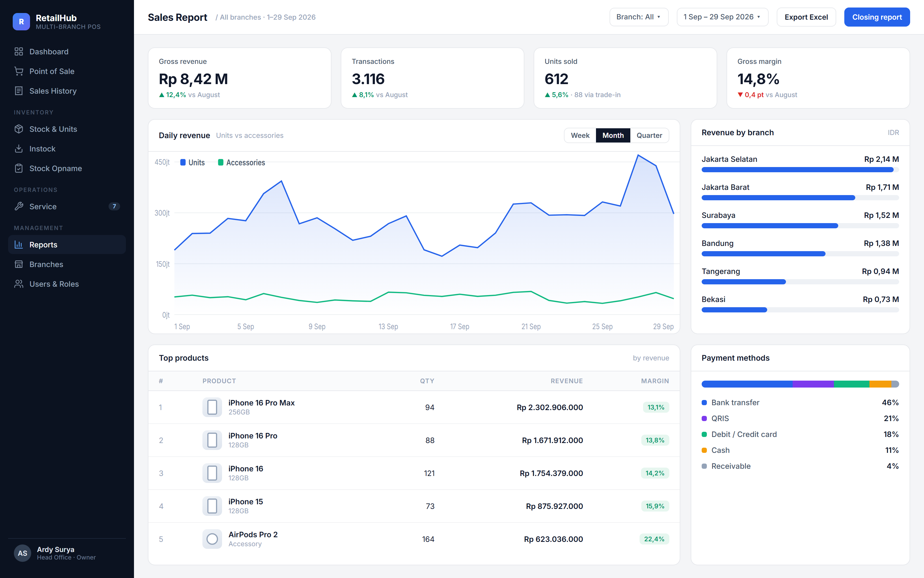The width and height of the screenshot is (924, 578).
Task: Click the iPhone 15 phone icon
Action: pos(212,506)
